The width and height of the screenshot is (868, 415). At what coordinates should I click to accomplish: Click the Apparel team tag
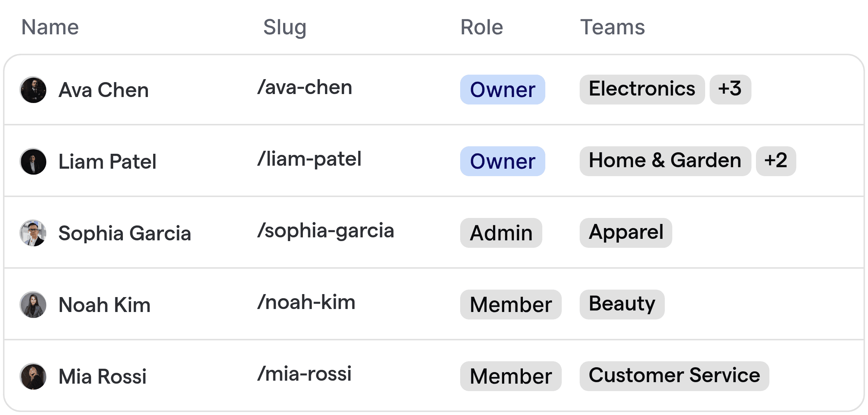[x=625, y=233]
